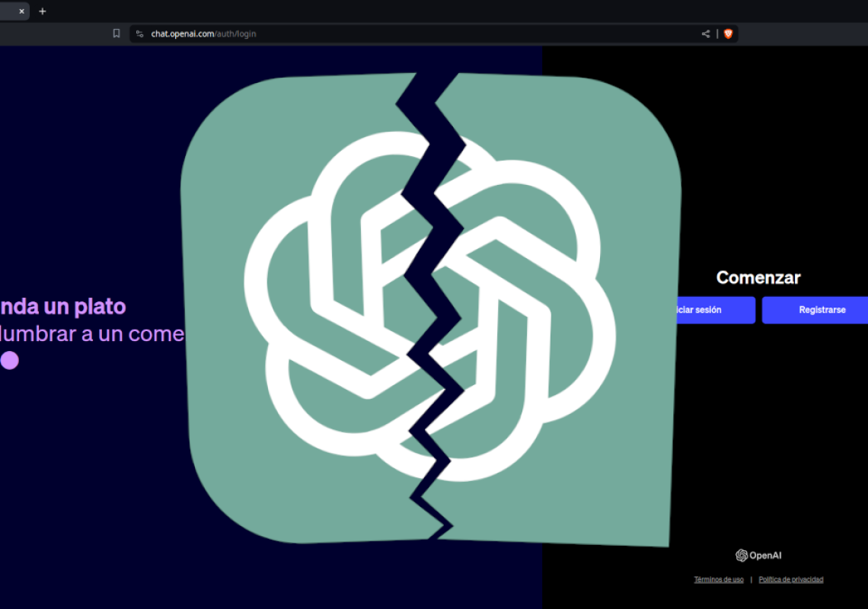Image resolution: width=868 pixels, height=609 pixels.
Task: Click the Comenzar heading text
Action: pos(758,277)
